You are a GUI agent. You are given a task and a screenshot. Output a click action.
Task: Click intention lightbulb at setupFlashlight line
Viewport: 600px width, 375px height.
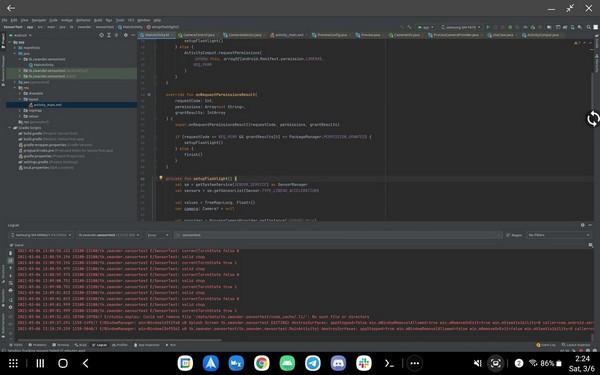161,178
